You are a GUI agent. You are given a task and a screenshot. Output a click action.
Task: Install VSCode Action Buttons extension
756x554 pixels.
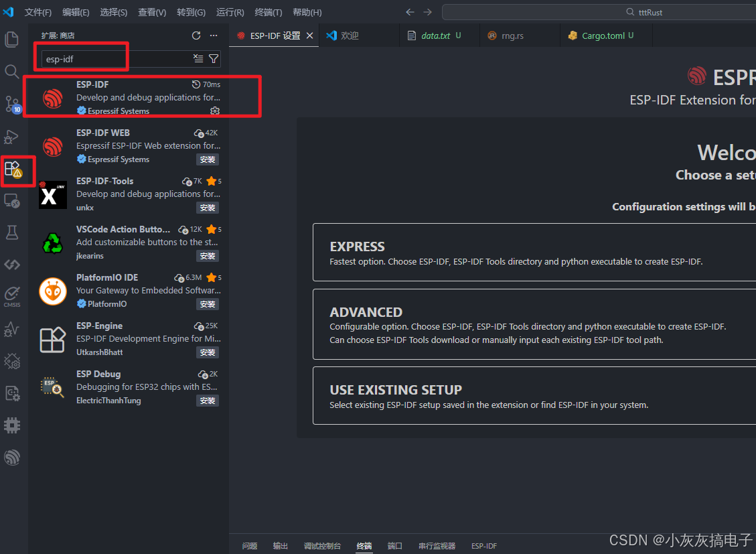point(208,256)
